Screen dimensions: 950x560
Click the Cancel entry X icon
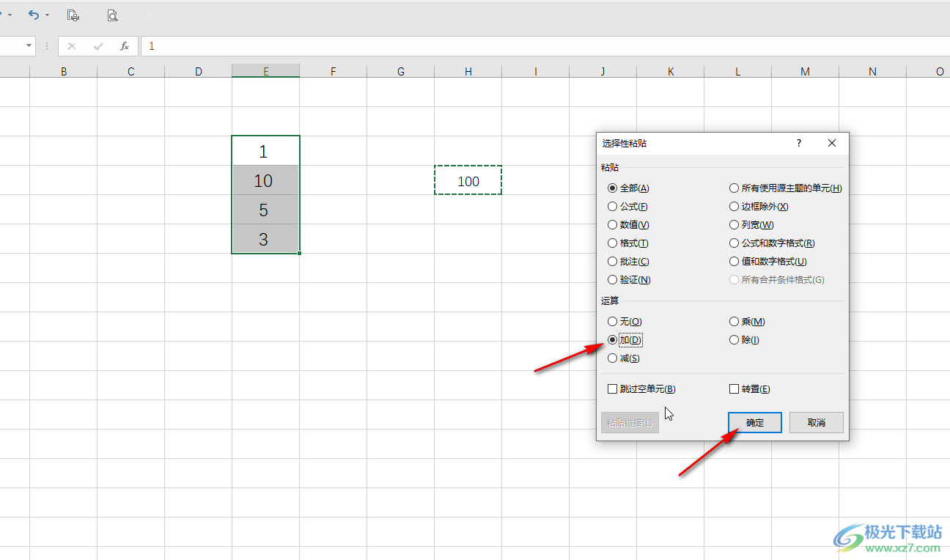[x=71, y=46]
